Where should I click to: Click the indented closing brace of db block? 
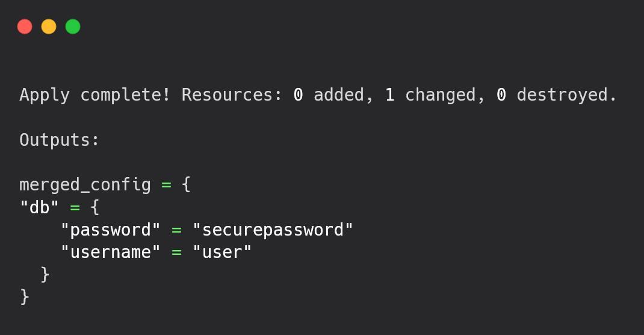click(45, 274)
